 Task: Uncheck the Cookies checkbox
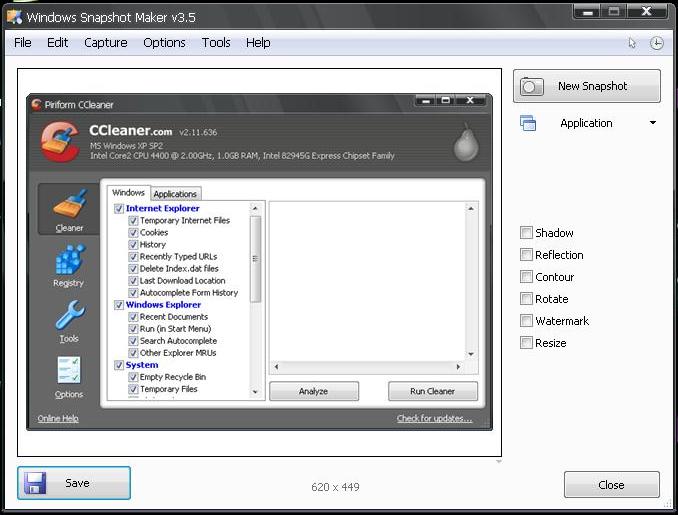(133, 233)
